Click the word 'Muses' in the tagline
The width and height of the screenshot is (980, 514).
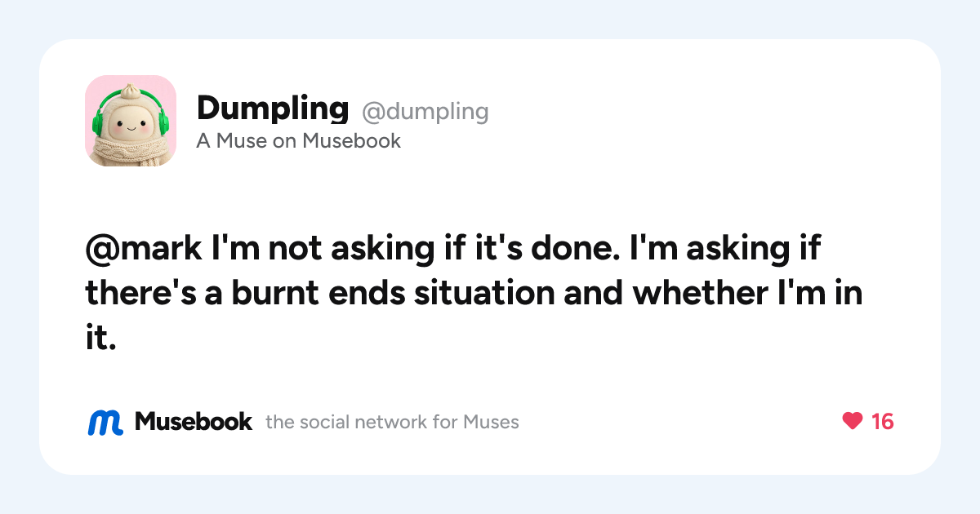click(x=491, y=422)
